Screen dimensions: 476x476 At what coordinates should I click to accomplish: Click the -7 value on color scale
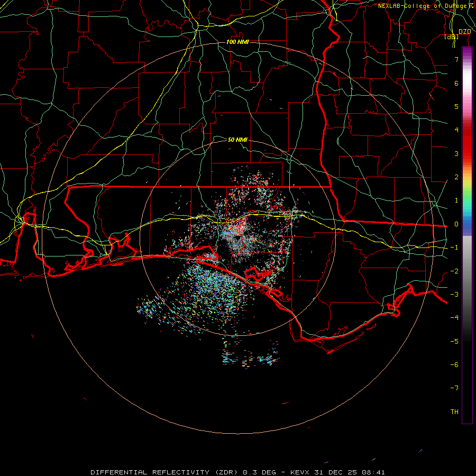coord(454,388)
